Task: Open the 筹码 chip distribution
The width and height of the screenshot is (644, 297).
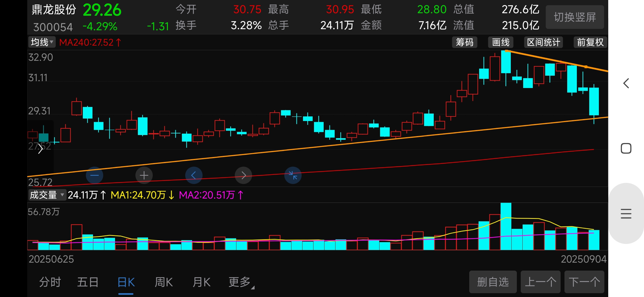Action: [465, 42]
